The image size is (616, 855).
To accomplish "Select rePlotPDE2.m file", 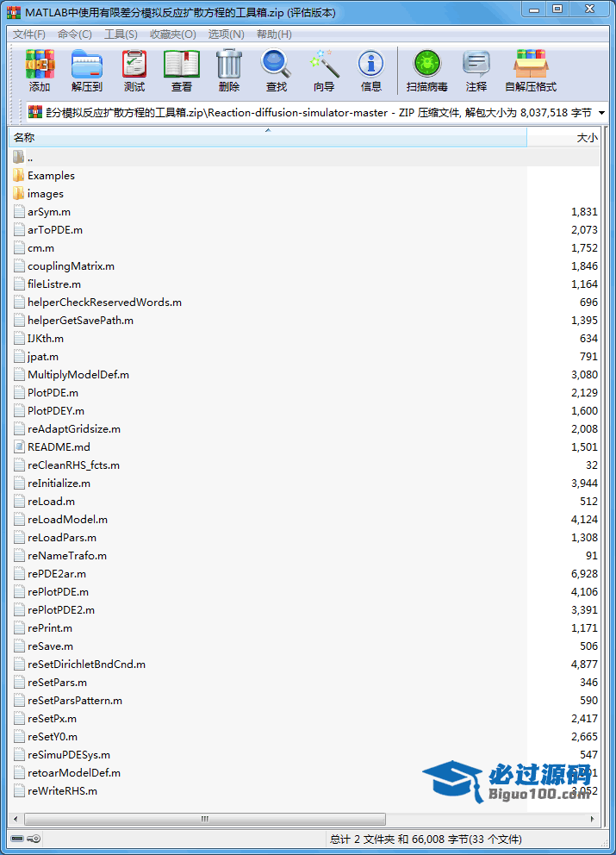I will click(61, 609).
